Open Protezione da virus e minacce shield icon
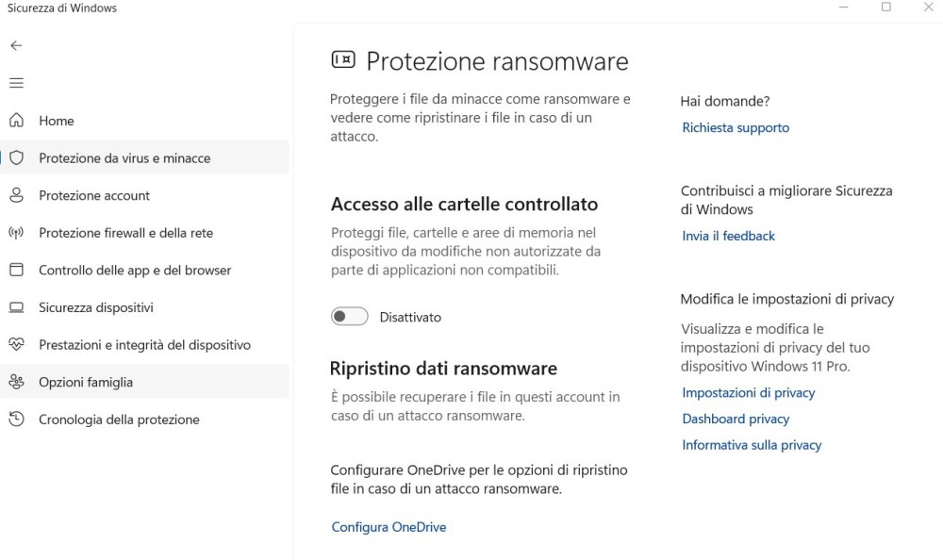The width and height of the screenshot is (943, 560). [x=16, y=157]
